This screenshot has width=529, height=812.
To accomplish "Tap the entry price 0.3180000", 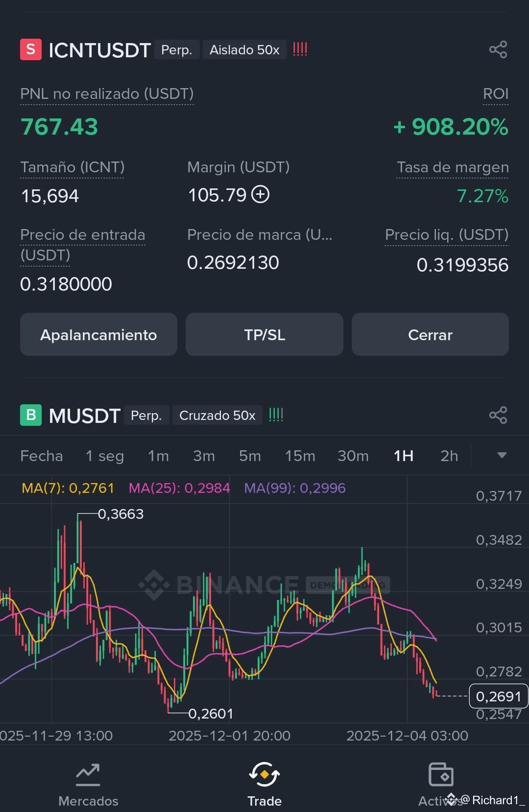I will [x=66, y=284].
